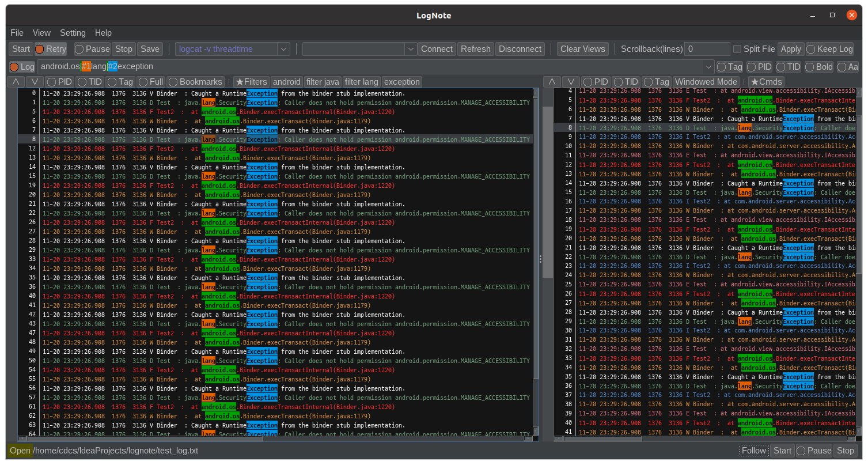The width and height of the screenshot is (868, 465).
Task: Select line 21 in right log panel
Action: (x=704, y=248)
